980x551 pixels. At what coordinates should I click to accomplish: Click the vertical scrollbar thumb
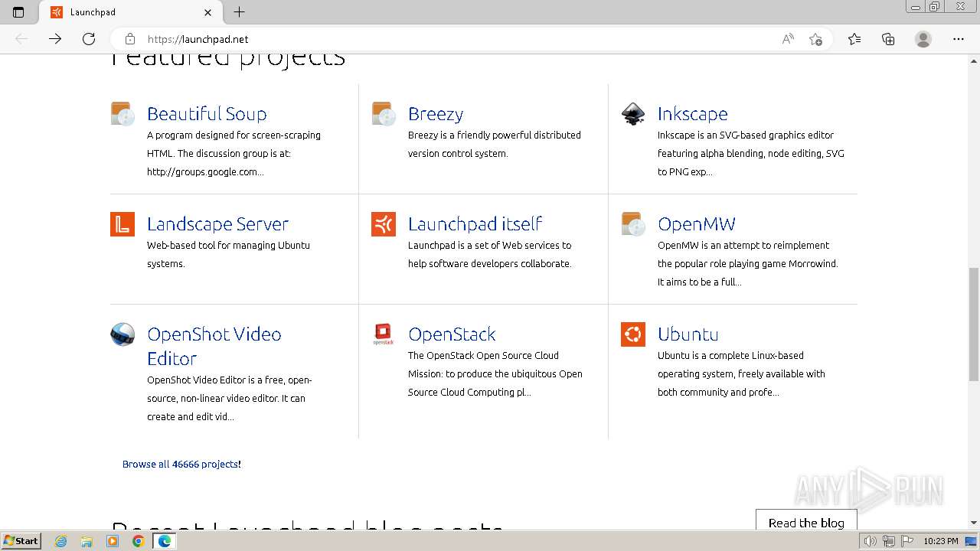point(973,323)
